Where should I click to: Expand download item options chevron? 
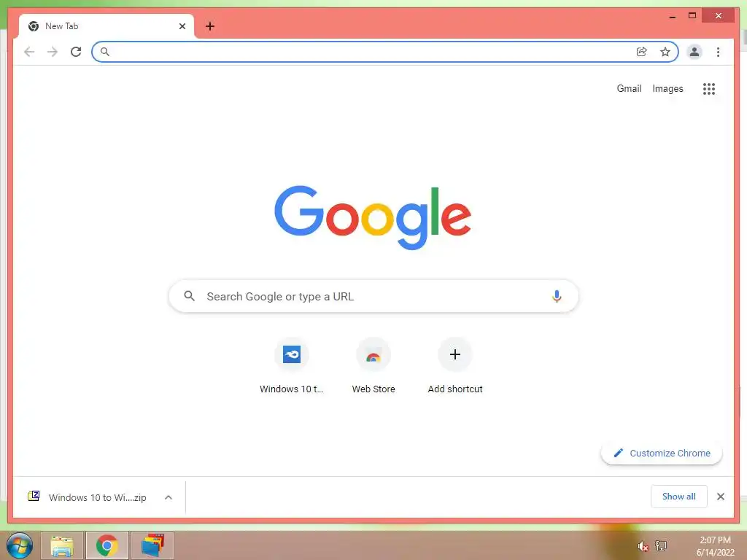pyautogui.click(x=169, y=497)
